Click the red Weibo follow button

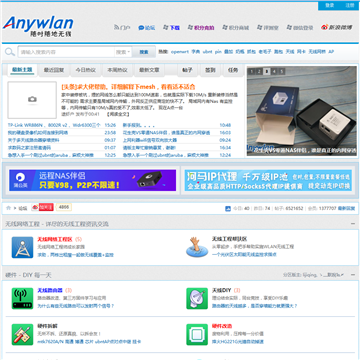[42, 207]
